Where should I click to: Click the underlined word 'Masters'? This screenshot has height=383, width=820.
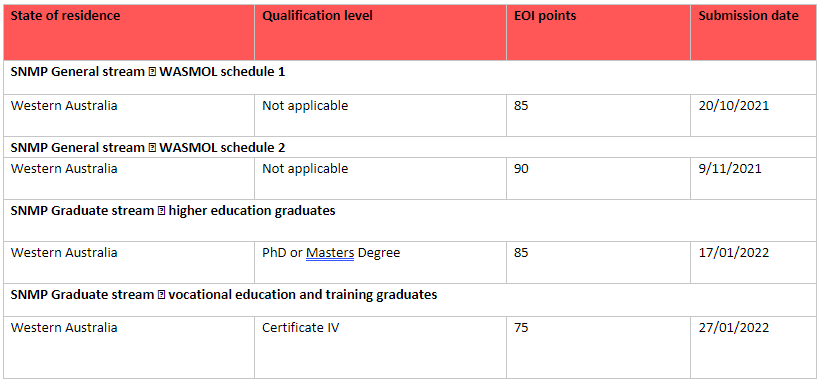point(330,253)
